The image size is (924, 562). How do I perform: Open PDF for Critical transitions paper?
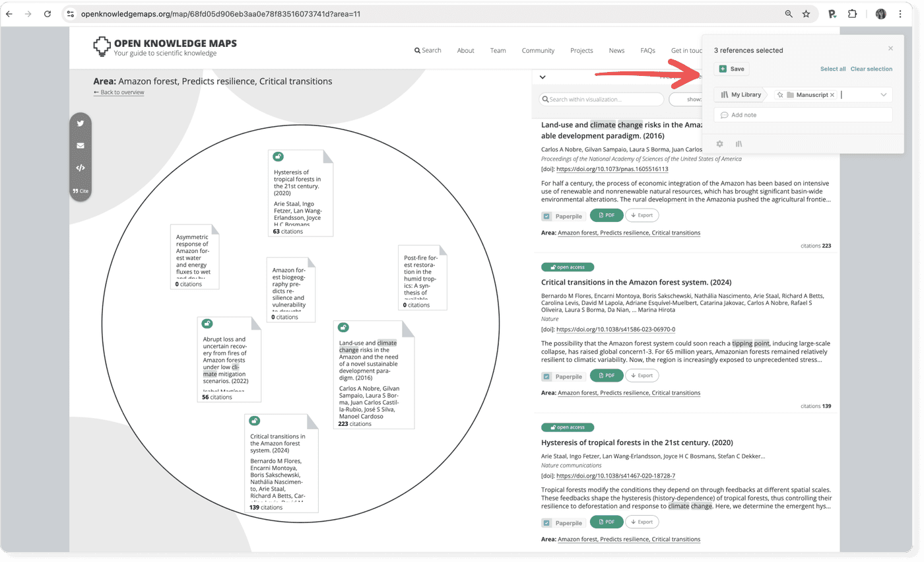[606, 375]
